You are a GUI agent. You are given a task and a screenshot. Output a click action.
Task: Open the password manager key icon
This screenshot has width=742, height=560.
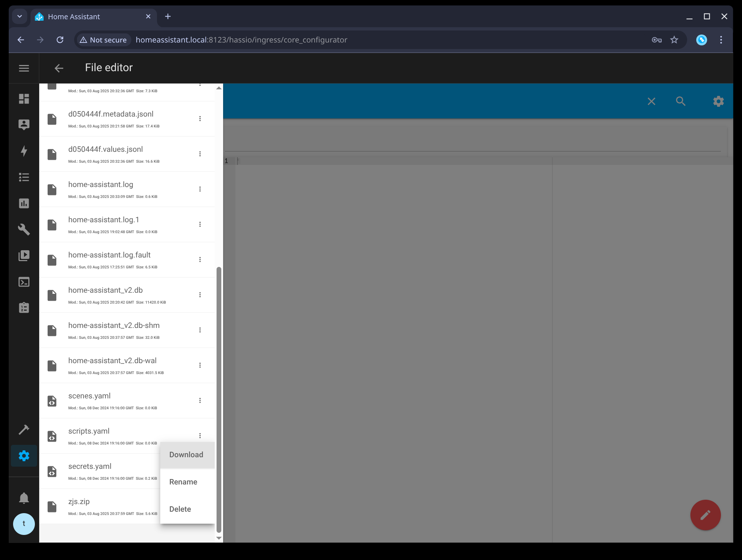click(x=657, y=40)
